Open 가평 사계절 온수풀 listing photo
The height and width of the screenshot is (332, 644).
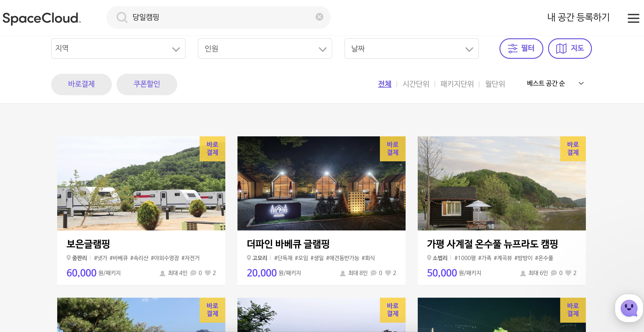coord(502,183)
